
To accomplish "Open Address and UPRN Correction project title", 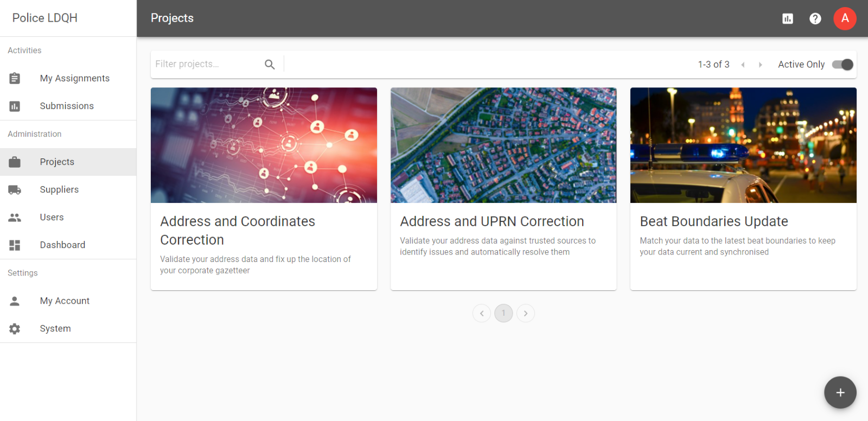I will click(492, 221).
